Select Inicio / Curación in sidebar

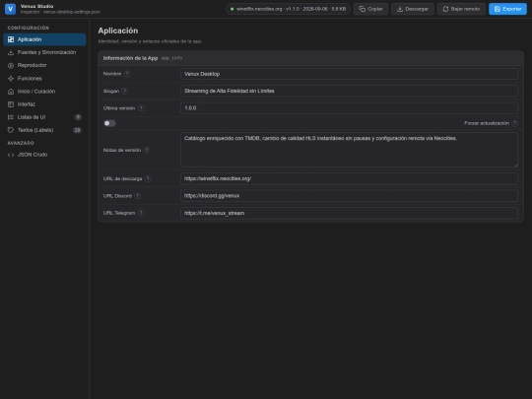click(44, 92)
